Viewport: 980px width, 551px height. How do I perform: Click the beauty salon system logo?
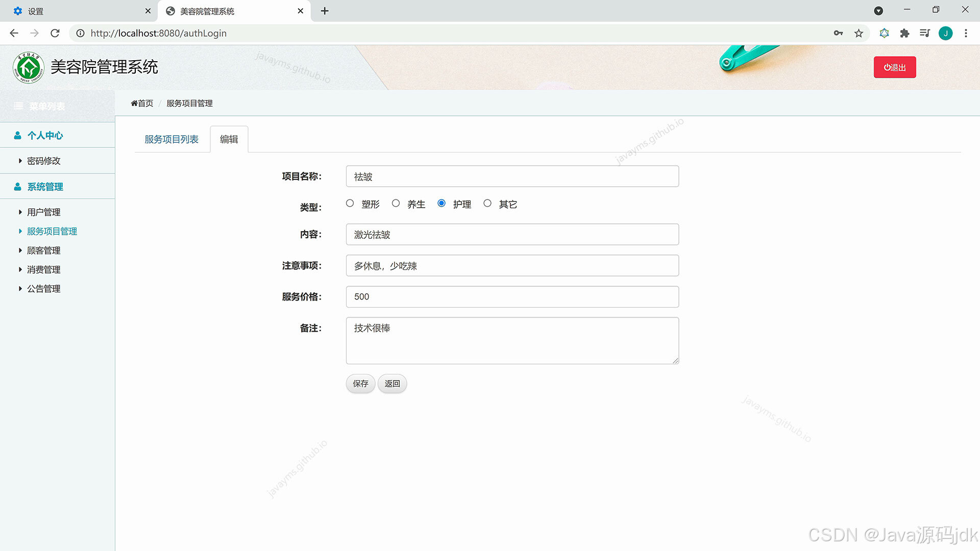coord(29,67)
